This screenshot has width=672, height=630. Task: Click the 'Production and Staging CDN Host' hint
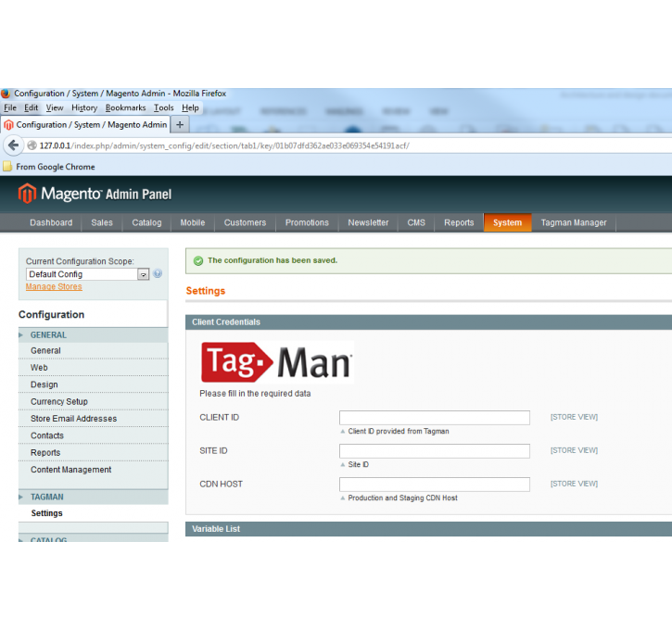(402, 498)
